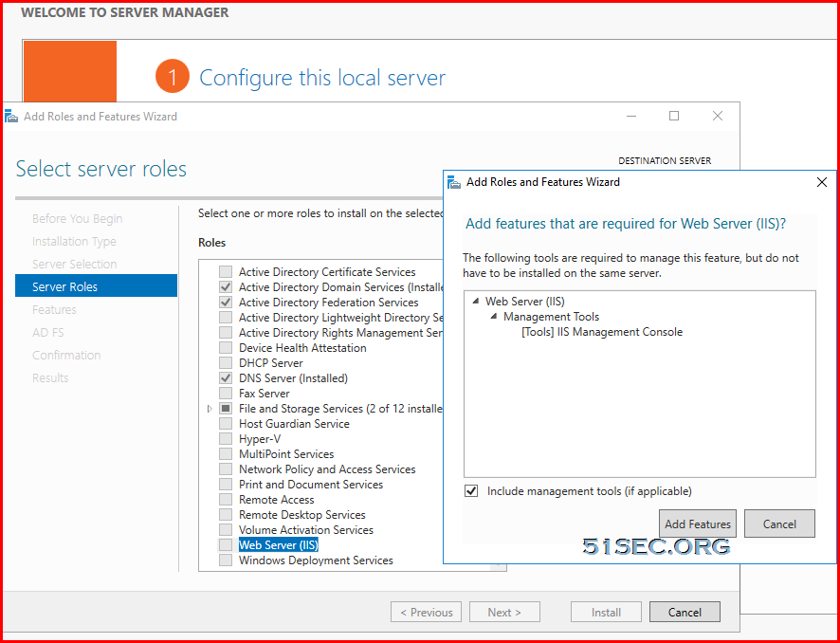Go to the Confirmation step
The height and width of the screenshot is (643, 840).
[x=66, y=356]
